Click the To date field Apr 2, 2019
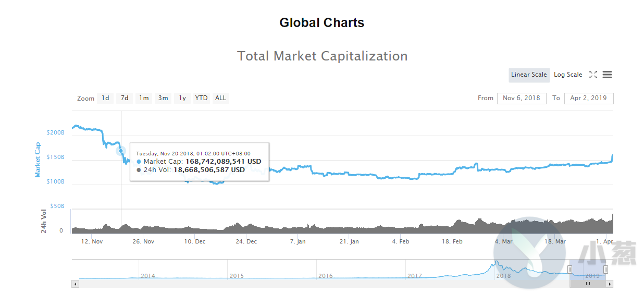This screenshot has height=293, width=644. coord(588,98)
